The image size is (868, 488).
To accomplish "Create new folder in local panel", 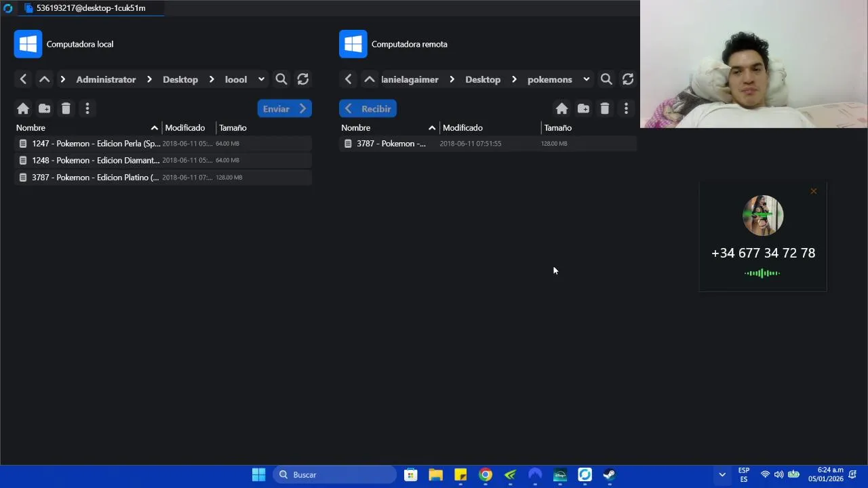I will (x=44, y=108).
